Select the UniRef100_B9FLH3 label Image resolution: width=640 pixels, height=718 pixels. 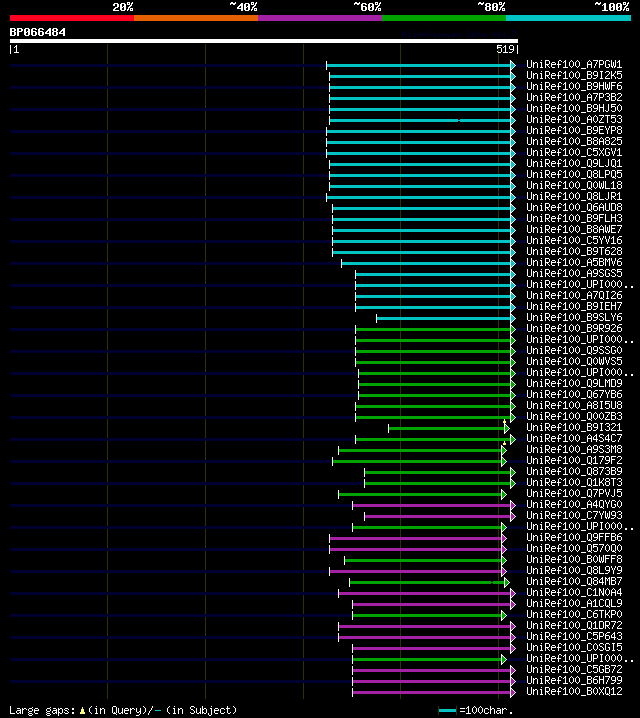pyautogui.click(x=574, y=218)
